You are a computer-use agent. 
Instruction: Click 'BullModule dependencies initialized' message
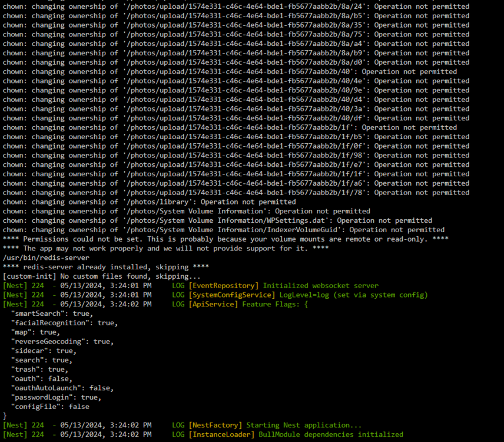[x=331, y=435]
